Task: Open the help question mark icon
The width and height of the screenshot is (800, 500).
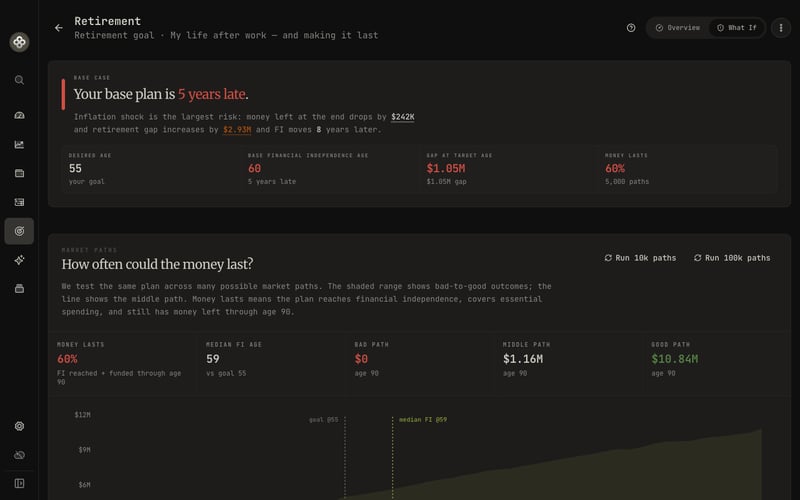Action: (x=631, y=28)
